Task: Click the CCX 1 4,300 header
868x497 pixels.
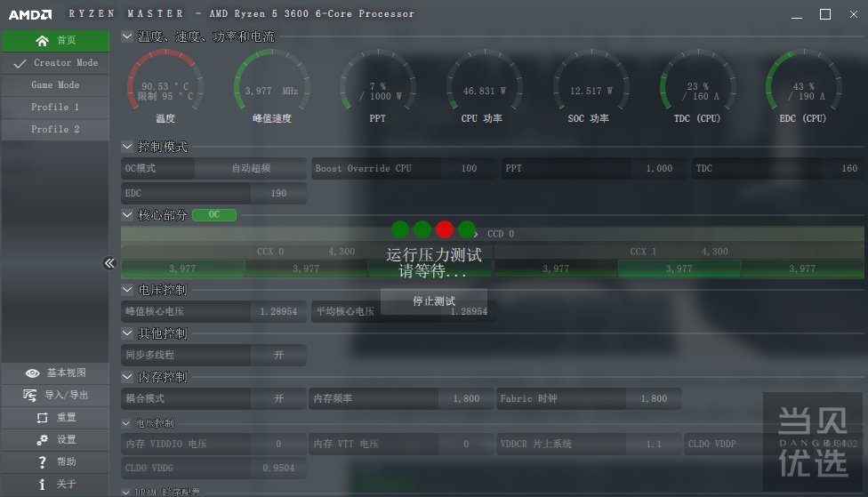Action: tap(679, 252)
